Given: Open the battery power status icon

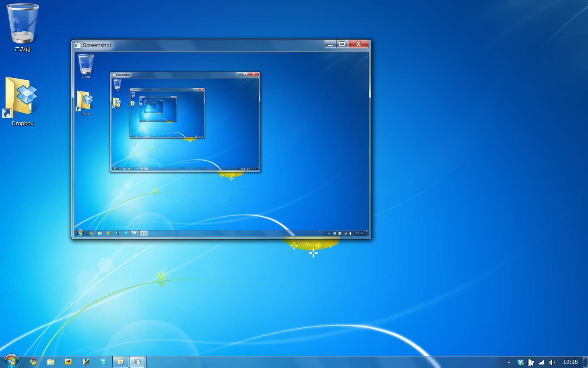Looking at the screenshot, I should tap(531, 362).
